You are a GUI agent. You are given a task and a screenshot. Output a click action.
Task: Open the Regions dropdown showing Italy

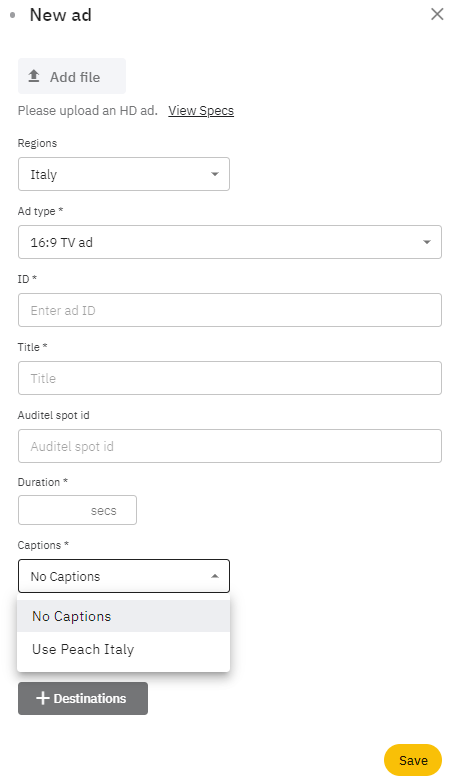click(x=124, y=174)
